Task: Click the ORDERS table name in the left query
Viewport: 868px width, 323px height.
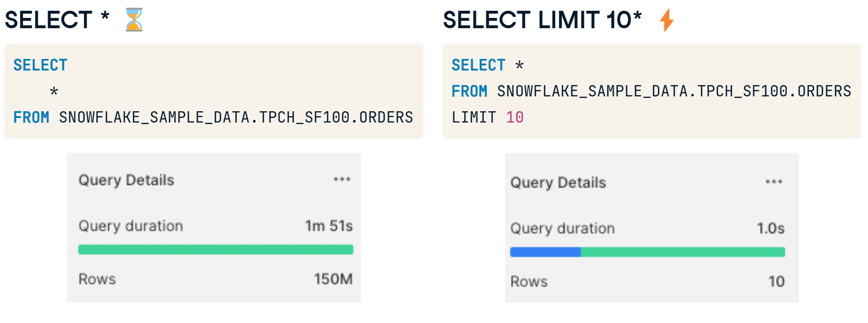Action: point(386,117)
